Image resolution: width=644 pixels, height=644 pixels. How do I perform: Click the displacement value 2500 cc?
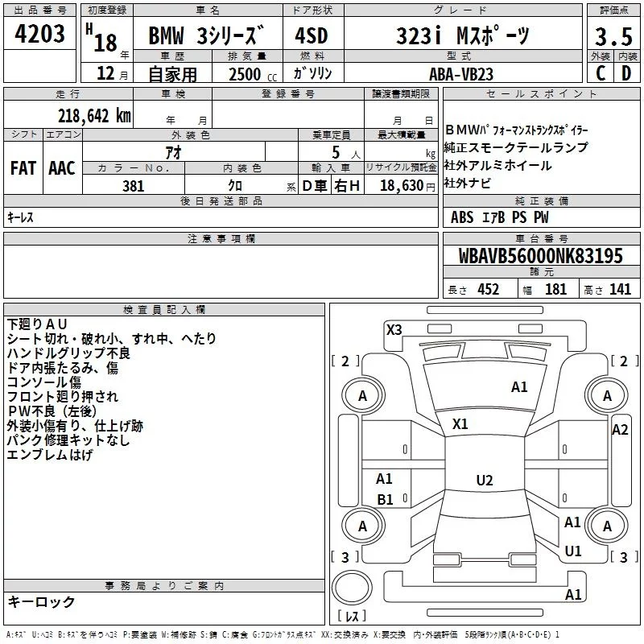coord(253,74)
